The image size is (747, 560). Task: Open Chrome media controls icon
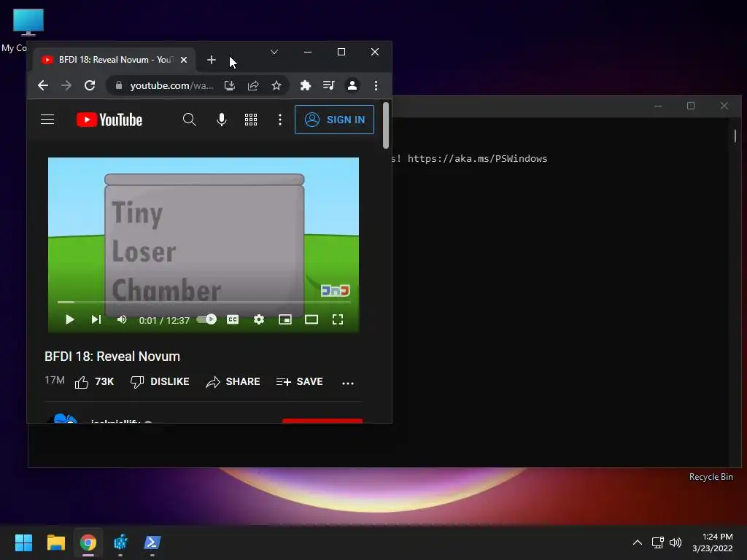tap(329, 85)
